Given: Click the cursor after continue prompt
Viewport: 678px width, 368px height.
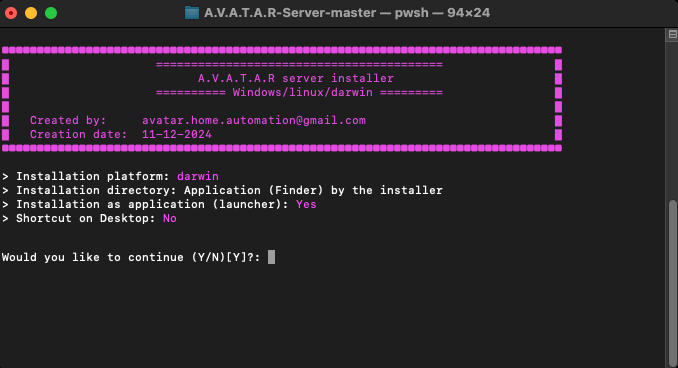Looking at the screenshot, I should tap(271, 257).
